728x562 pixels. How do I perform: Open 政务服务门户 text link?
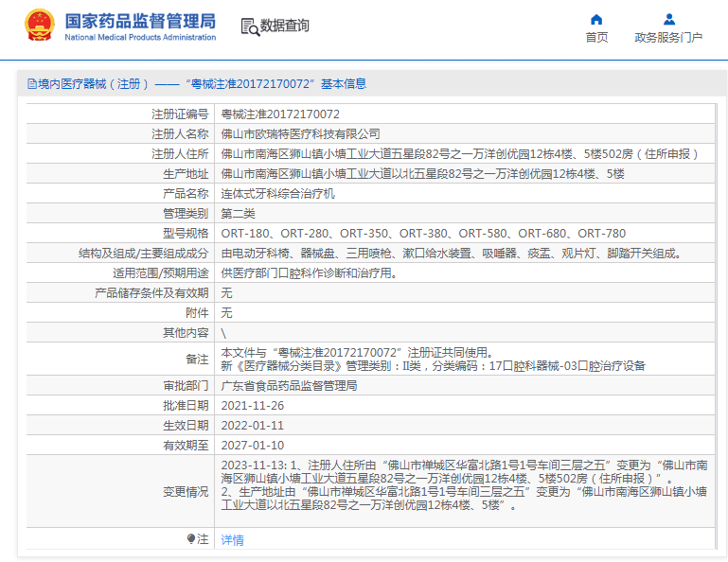pos(668,38)
